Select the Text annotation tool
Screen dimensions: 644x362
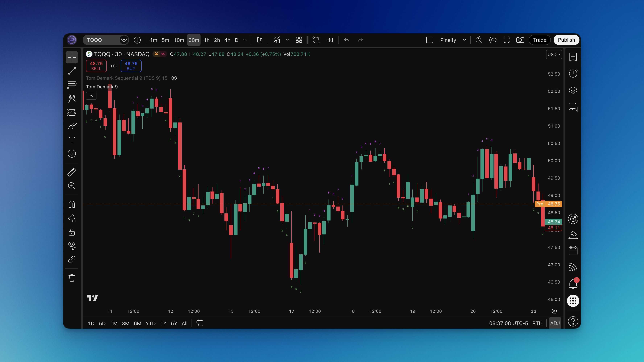(72, 140)
